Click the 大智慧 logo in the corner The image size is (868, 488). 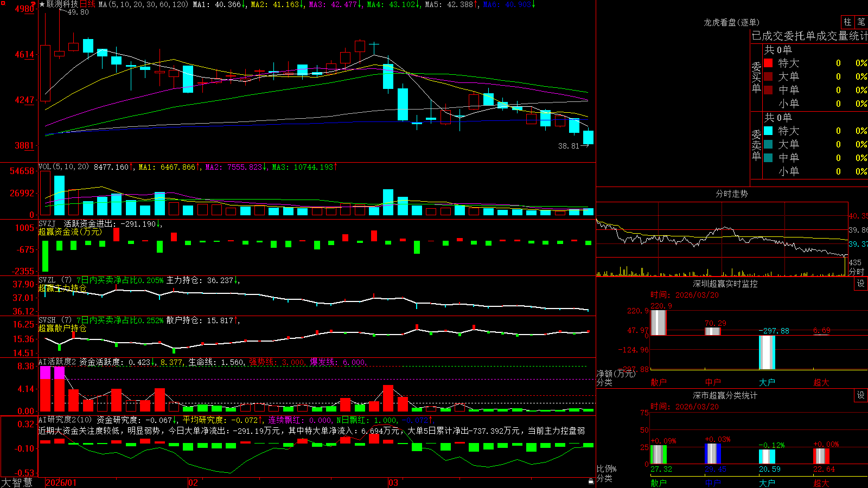pos(17,483)
